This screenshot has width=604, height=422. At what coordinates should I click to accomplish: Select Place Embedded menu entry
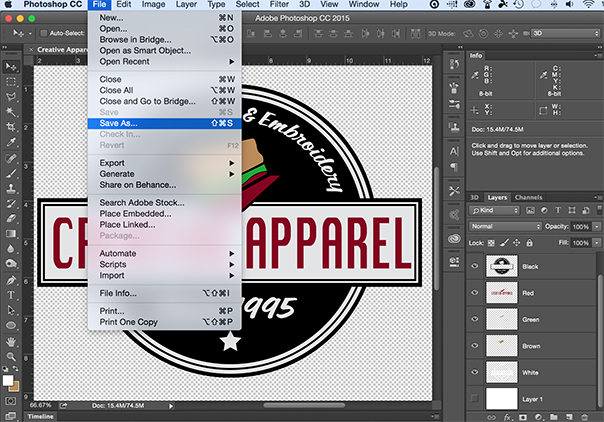164,214
